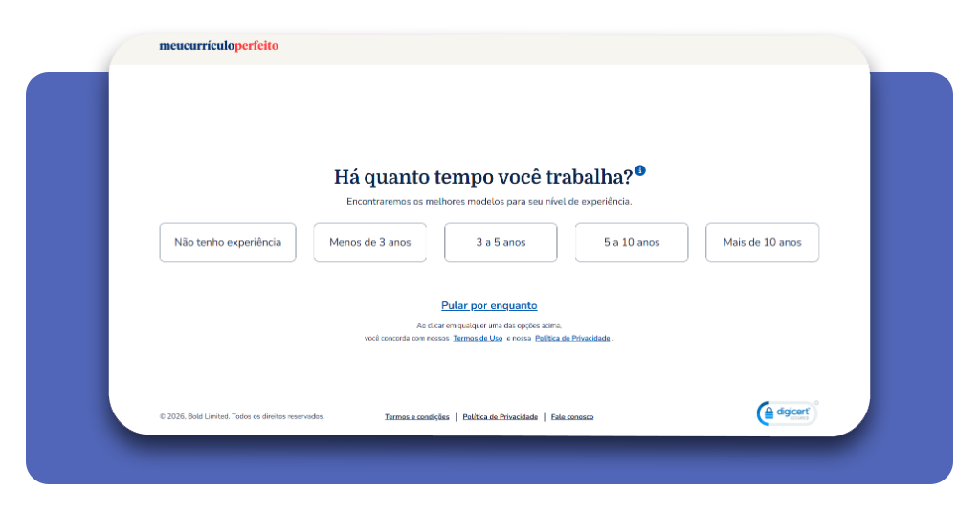The width and height of the screenshot is (980, 513).
Task: Select the 'Não tenho experiência' option
Action: click(x=228, y=242)
